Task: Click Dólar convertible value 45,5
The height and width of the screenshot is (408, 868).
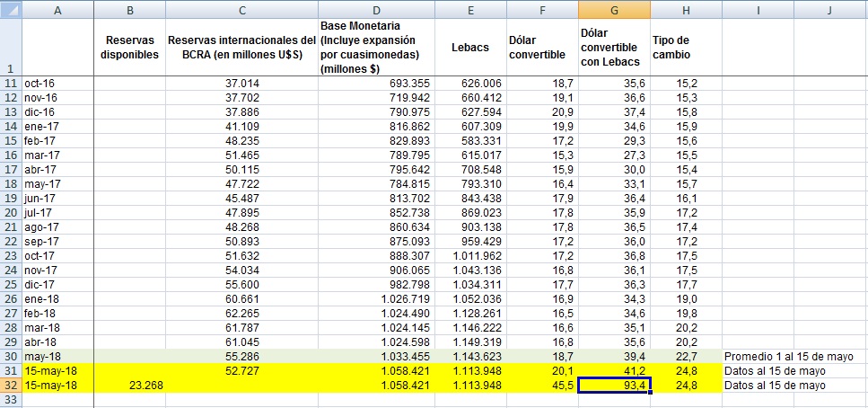Action: (x=542, y=386)
